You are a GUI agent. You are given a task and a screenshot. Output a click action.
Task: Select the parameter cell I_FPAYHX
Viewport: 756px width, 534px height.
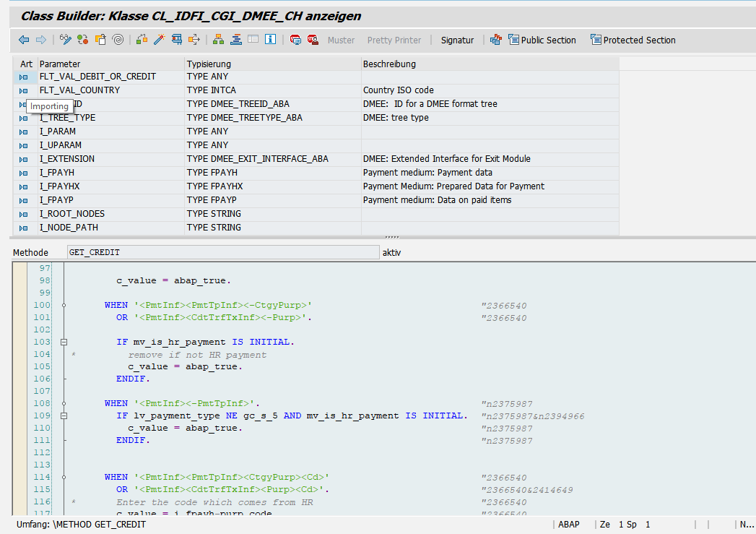tap(111, 186)
